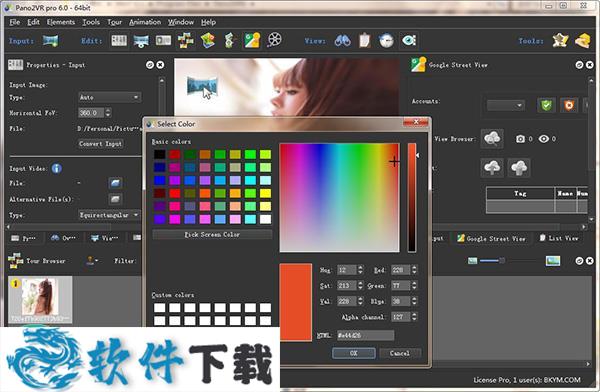Image resolution: width=600 pixels, height=392 pixels.
Task: Select the panorama thumbnail numbered 1 in Tour Browser
Action: click(40, 300)
